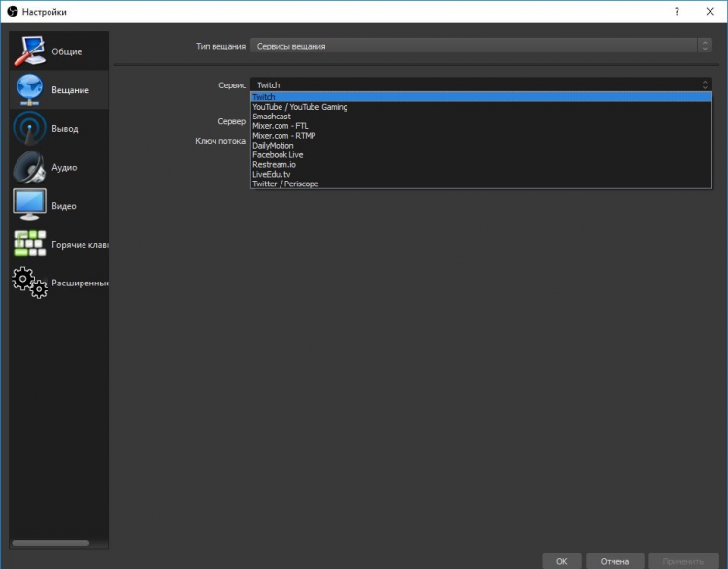Click the Применить apply button
Viewport: 728px width, 569px height.
pos(683,561)
